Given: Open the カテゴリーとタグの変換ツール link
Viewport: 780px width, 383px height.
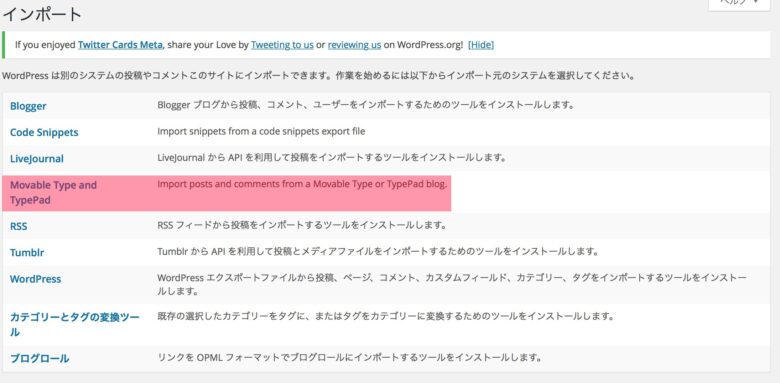Looking at the screenshot, I should coord(75,324).
